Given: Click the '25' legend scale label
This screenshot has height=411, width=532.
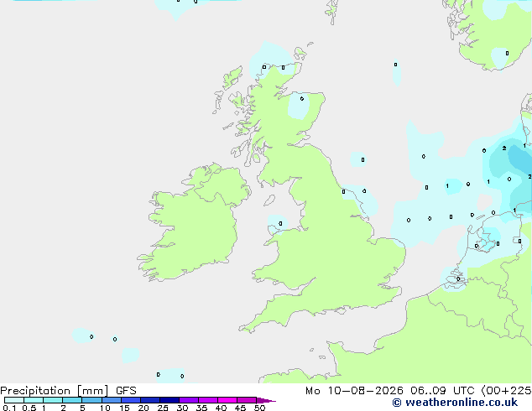Looking at the screenshot, I should [x=163, y=408].
